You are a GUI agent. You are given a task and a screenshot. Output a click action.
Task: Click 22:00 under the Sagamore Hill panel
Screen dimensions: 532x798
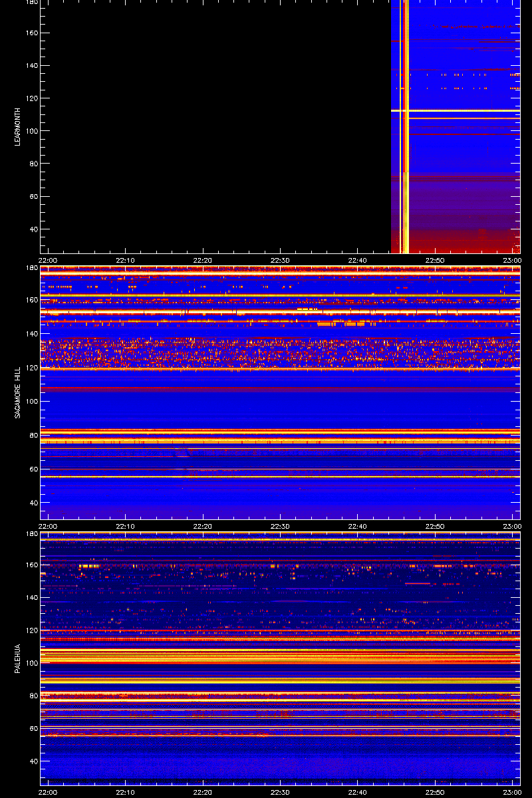(48, 526)
